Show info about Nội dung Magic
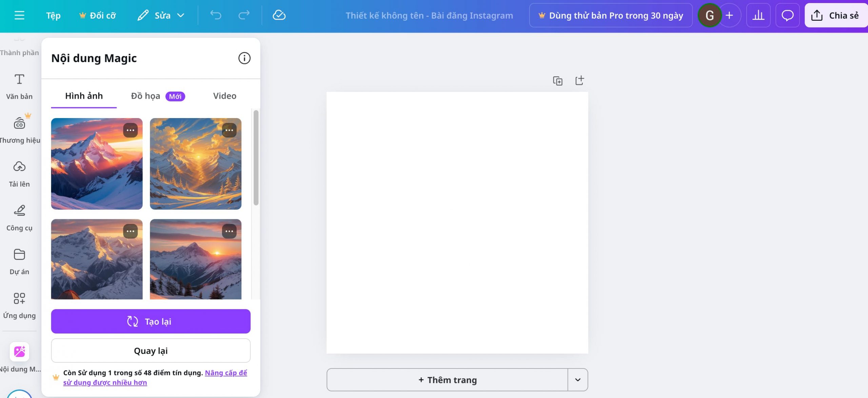 [244, 58]
